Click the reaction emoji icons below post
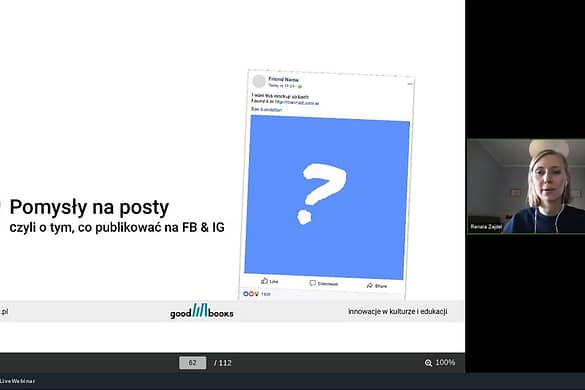 (251, 294)
